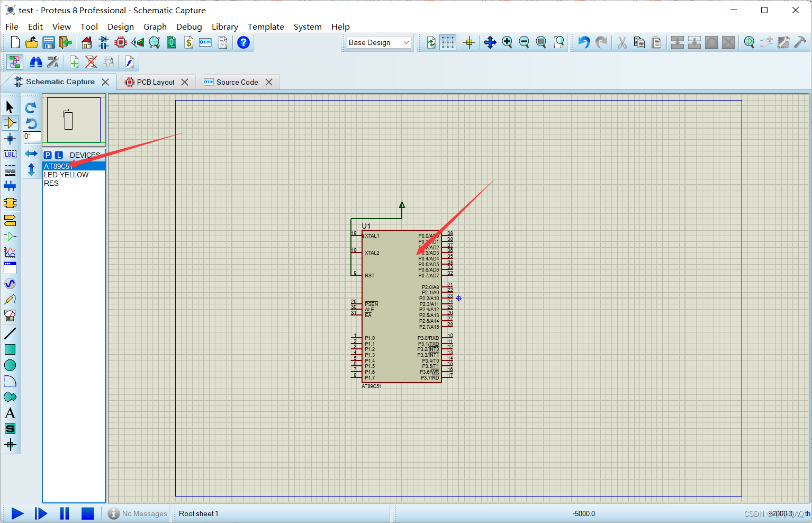Viewport: 812px width, 523px height.
Task: Switch to the Source Code tab
Action: point(237,82)
